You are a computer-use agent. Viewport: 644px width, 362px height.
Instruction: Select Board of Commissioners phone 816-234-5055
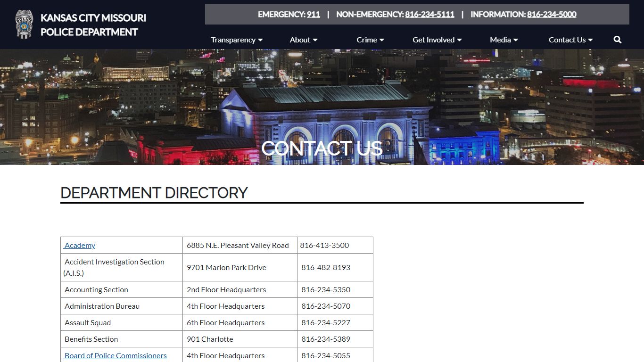pyautogui.click(x=326, y=355)
